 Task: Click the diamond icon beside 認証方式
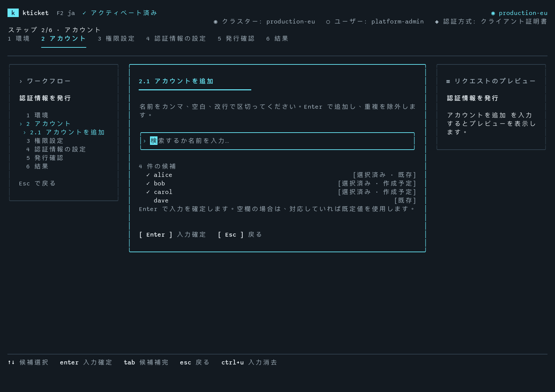click(x=437, y=21)
